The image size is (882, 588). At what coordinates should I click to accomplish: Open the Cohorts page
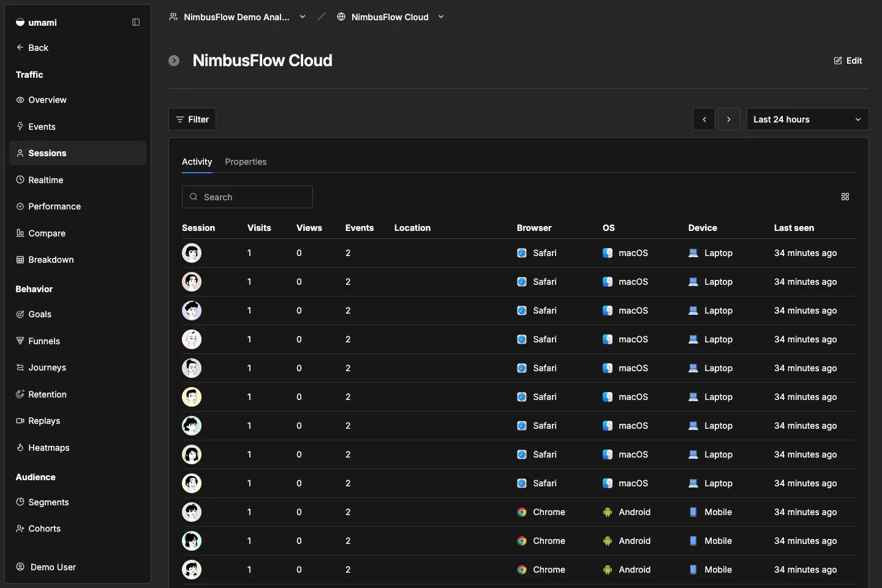pos(78,529)
